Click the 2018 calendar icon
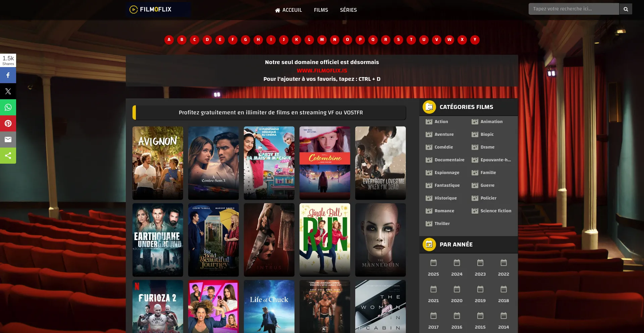Screen dimensions: 644x333 [503, 289]
